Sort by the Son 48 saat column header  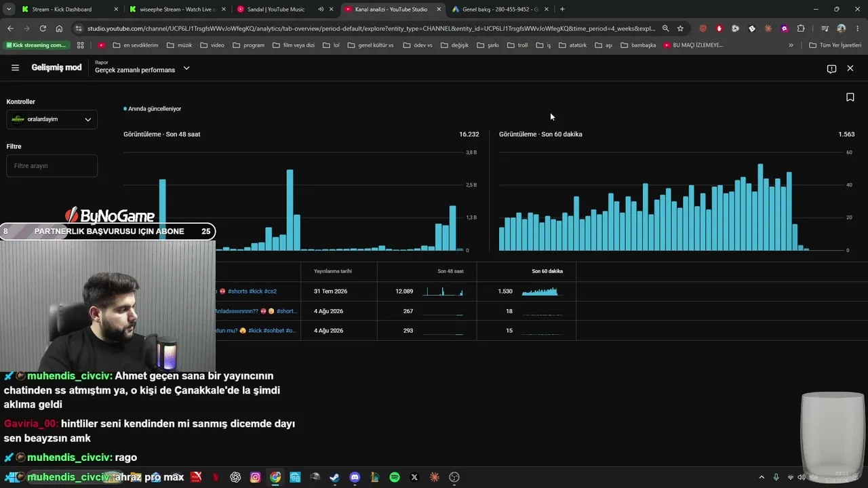(450, 271)
